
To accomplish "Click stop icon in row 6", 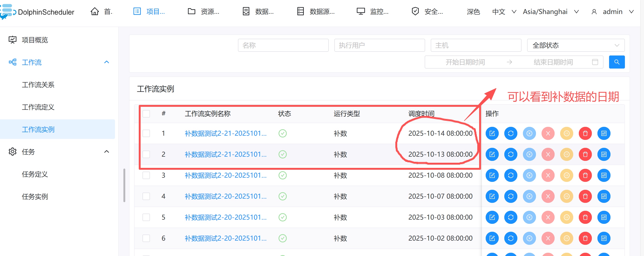I will (548, 238).
